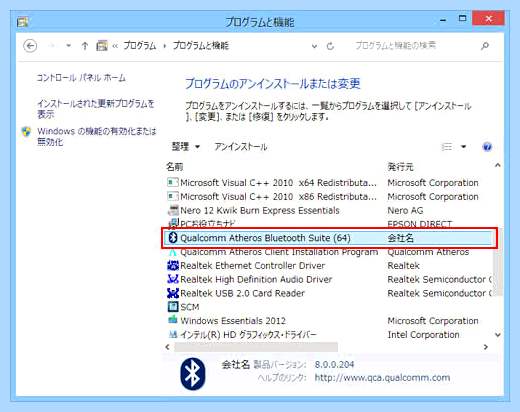
Task: Click version value 8.0.0.204
Action: click(334, 365)
